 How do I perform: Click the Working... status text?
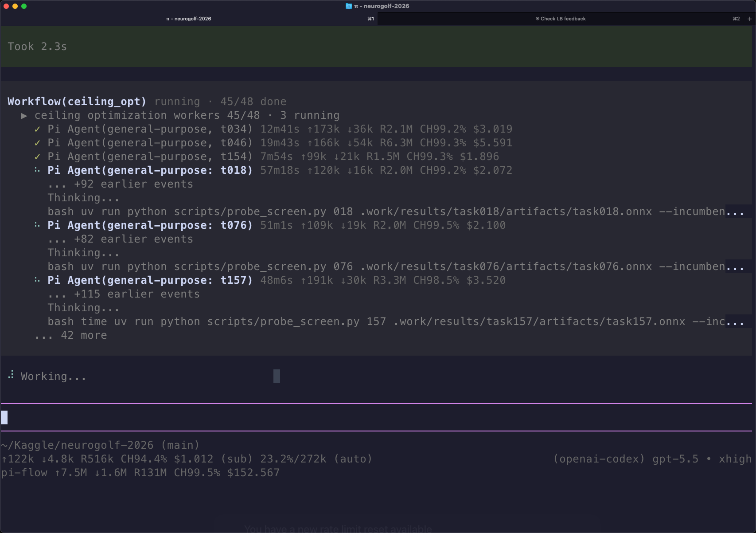53,376
